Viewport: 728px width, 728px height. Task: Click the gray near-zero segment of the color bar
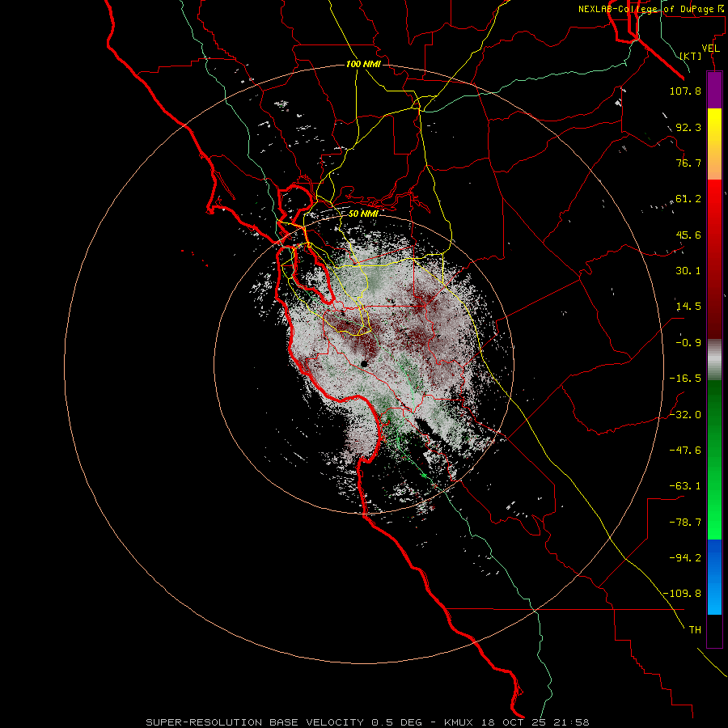pyautogui.click(x=714, y=359)
